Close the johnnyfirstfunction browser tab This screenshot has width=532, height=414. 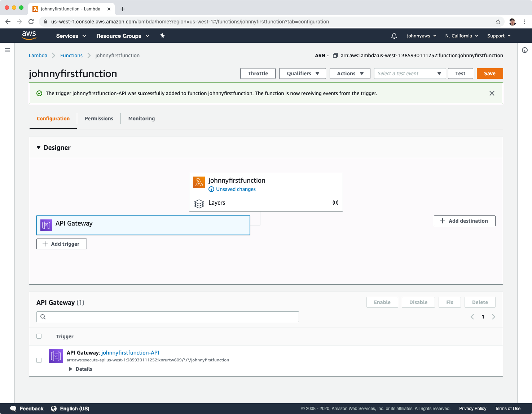coord(109,9)
